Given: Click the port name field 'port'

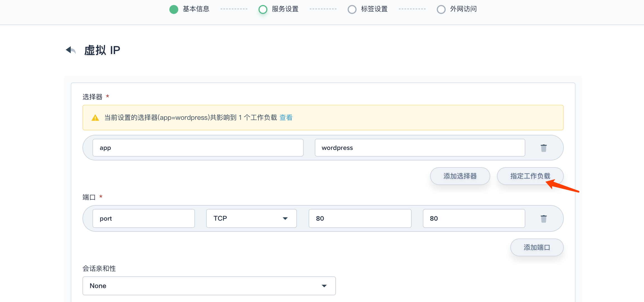Looking at the screenshot, I should [x=143, y=219].
